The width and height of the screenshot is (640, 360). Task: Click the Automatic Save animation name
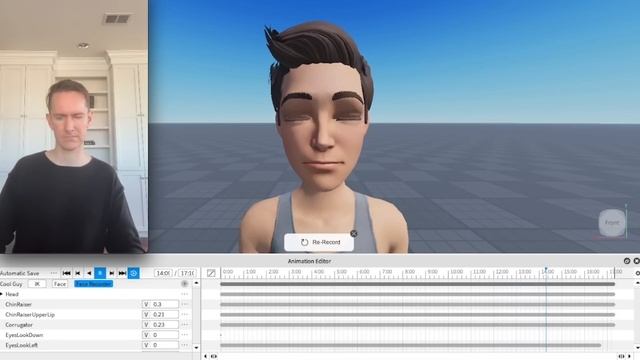coord(20,273)
